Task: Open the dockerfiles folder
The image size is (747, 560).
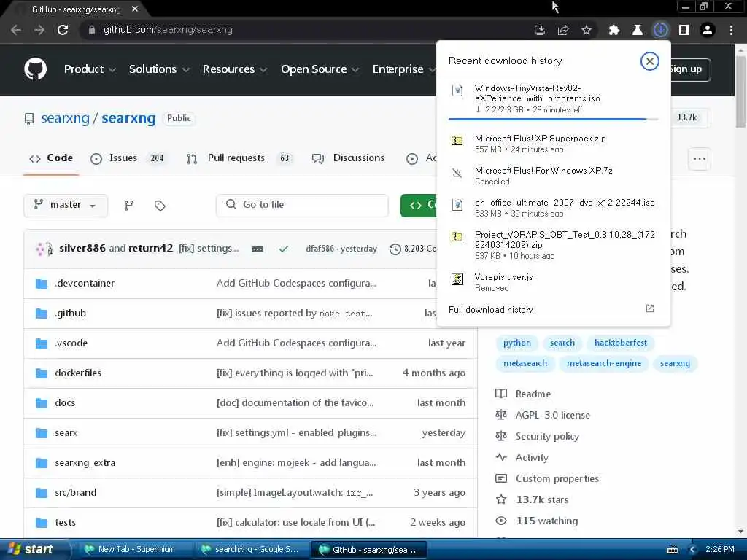Action: [78, 373]
